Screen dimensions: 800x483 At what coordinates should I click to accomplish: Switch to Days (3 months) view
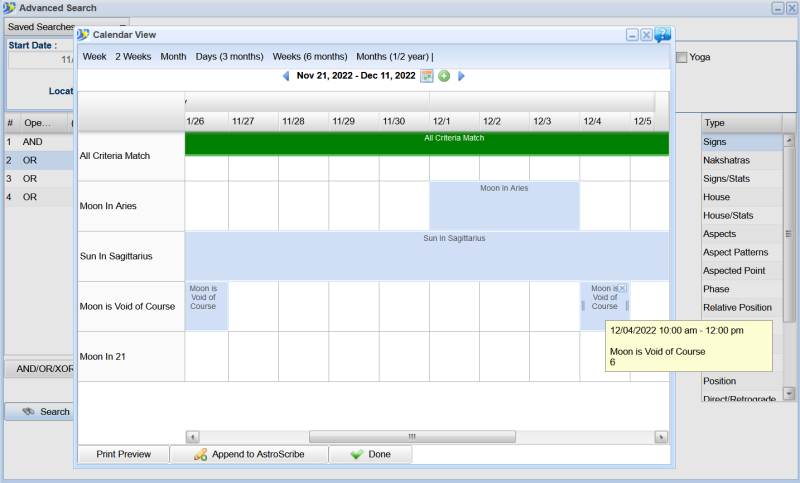coord(229,56)
